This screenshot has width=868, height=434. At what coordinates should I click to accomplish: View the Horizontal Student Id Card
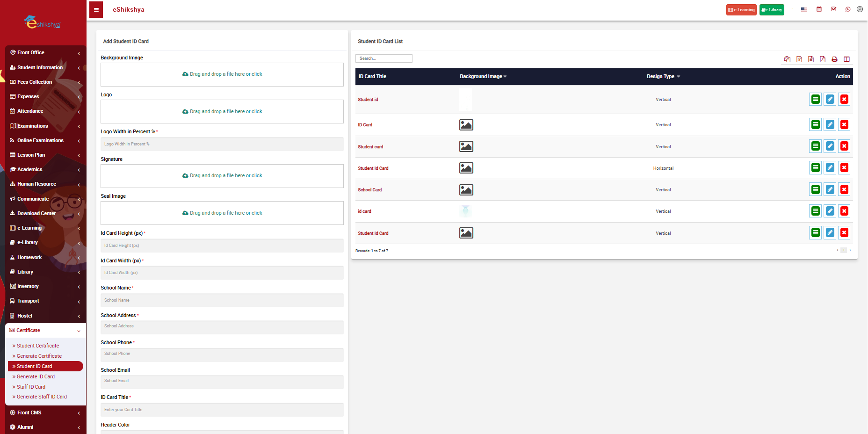pyautogui.click(x=815, y=168)
